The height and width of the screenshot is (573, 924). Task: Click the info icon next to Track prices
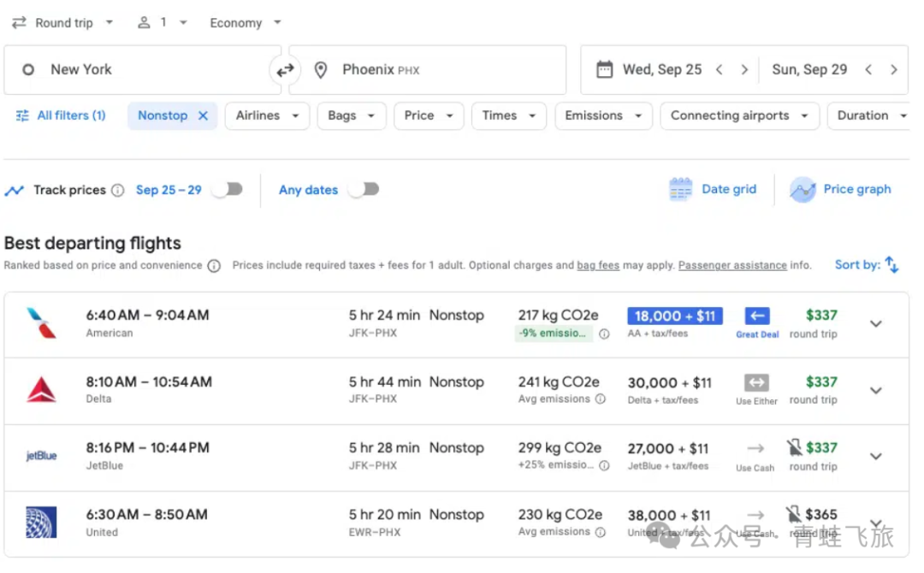click(118, 191)
